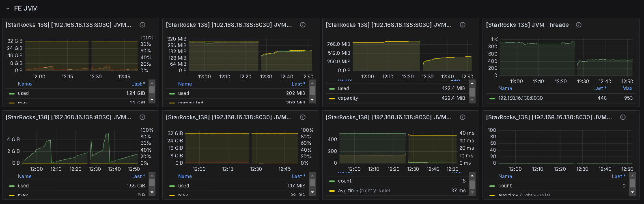The width and height of the screenshot is (644, 204).
Task: Show info tooltip for panel with used 202 MiB
Action: [303, 25]
